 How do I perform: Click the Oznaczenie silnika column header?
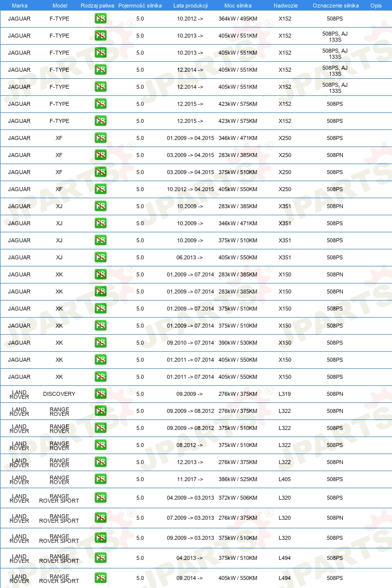tap(336, 6)
